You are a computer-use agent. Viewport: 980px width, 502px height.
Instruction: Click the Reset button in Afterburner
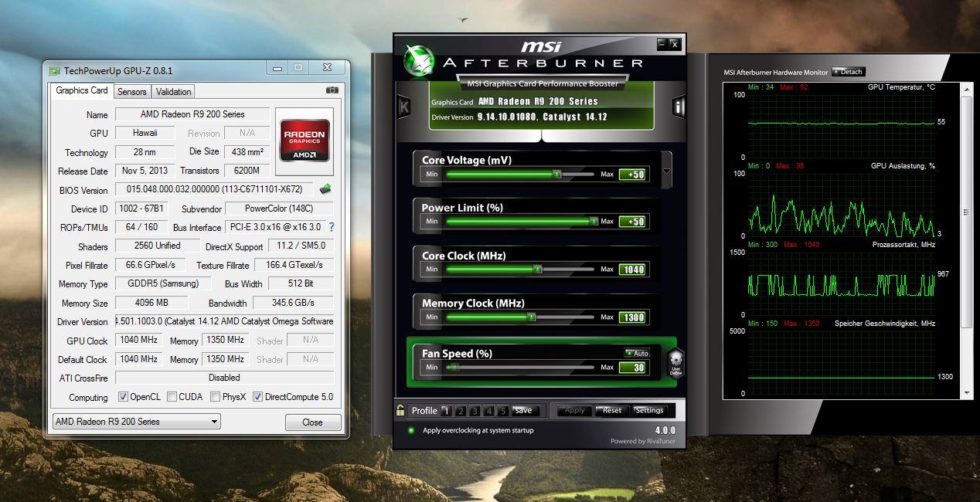[x=612, y=410]
